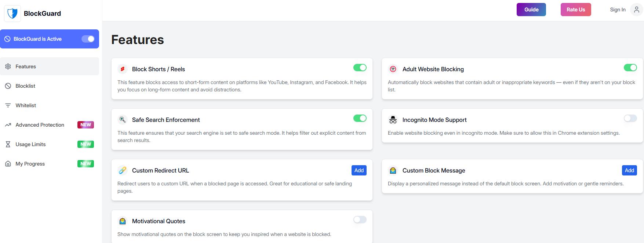Open the Features menu item
The height and width of the screenshot is (243, 644).
coord(50,66)
